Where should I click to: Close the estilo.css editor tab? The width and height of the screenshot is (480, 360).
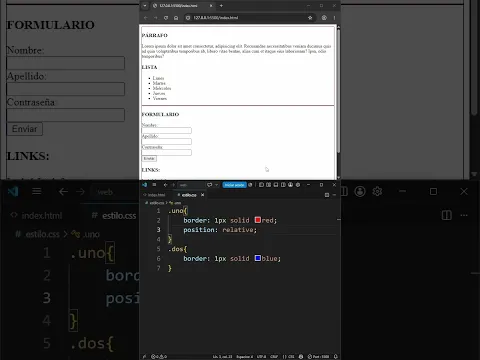pyautogui.click(x=202, y=195)
